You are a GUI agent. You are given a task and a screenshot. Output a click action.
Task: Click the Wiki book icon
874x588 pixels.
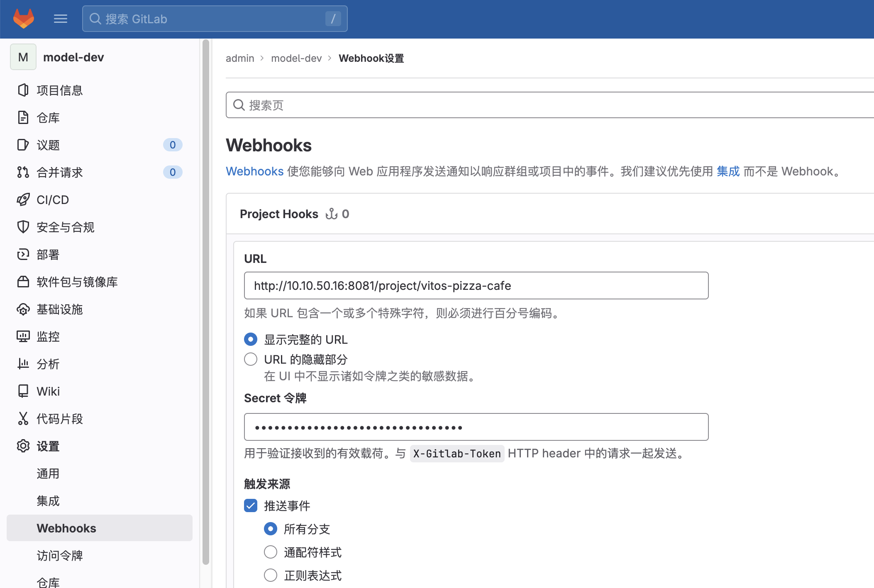click(x=23, y=391)
